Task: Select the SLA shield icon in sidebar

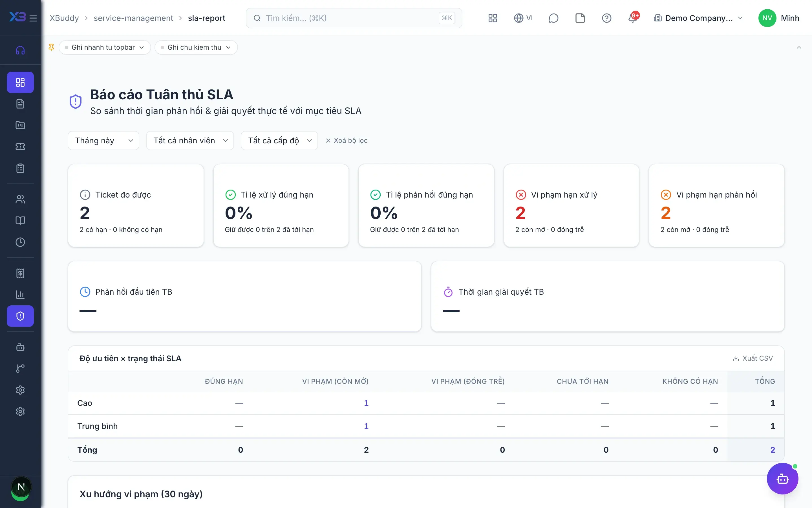Action: [20, 316]
